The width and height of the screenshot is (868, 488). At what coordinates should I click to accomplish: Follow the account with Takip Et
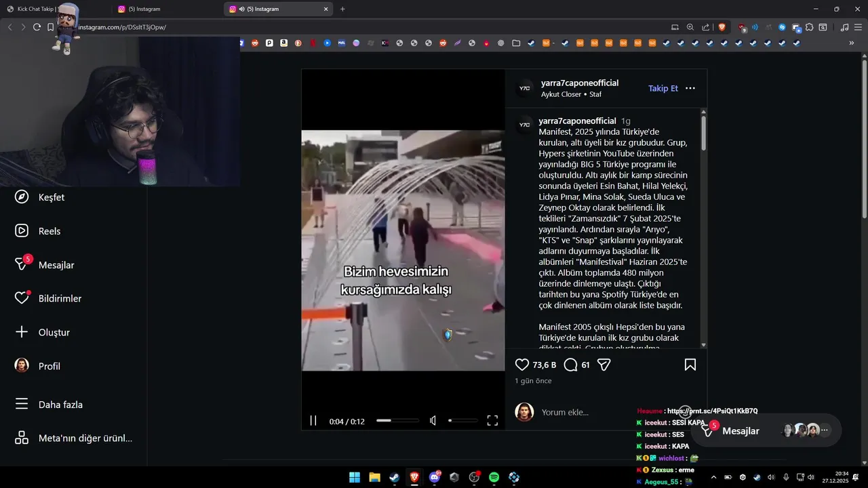(663, 88)
